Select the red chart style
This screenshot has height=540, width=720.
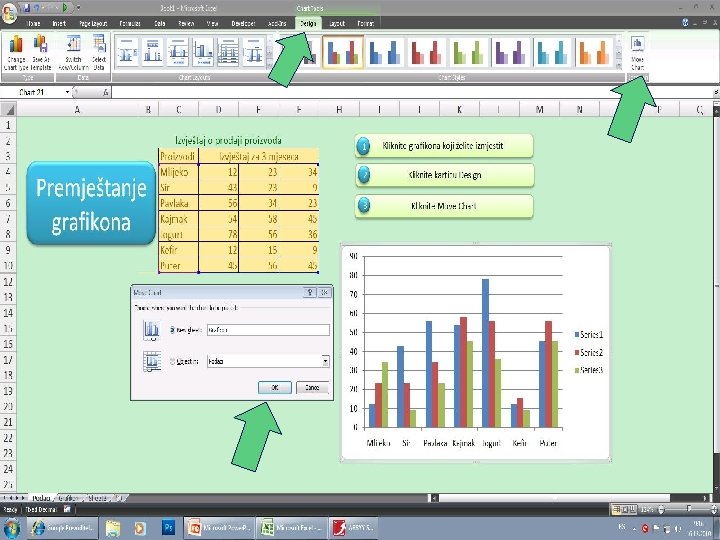[x=427, y=52]
